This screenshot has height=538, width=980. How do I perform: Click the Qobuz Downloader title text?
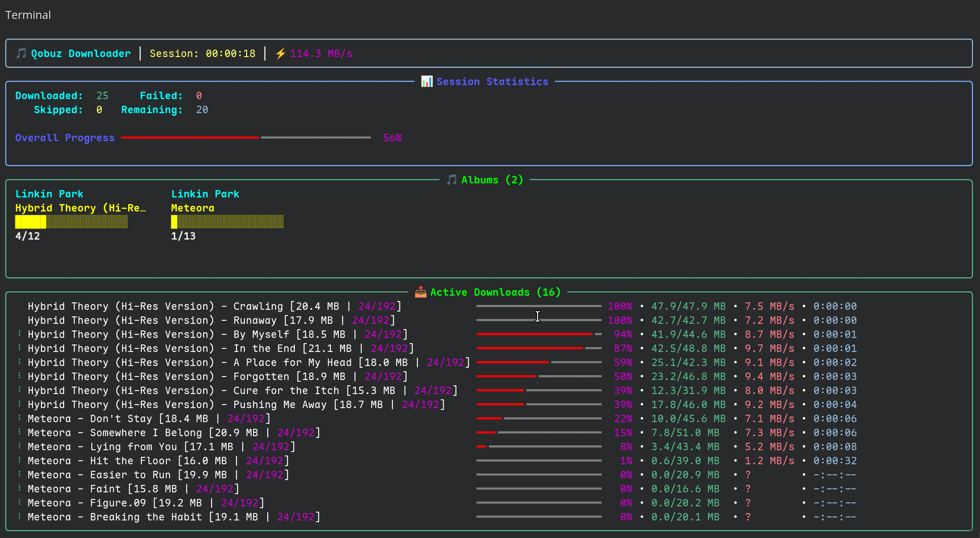coord(80,53)
